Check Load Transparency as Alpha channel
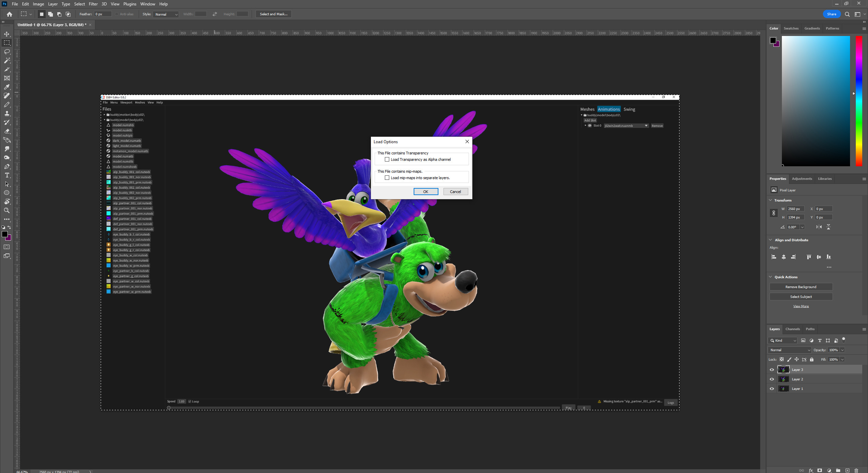 [x=387, y=159]
